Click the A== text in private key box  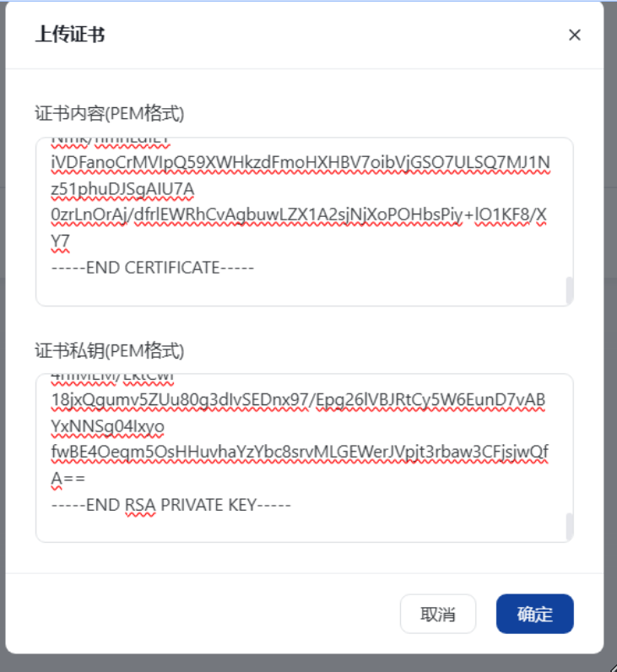[68, 479]
